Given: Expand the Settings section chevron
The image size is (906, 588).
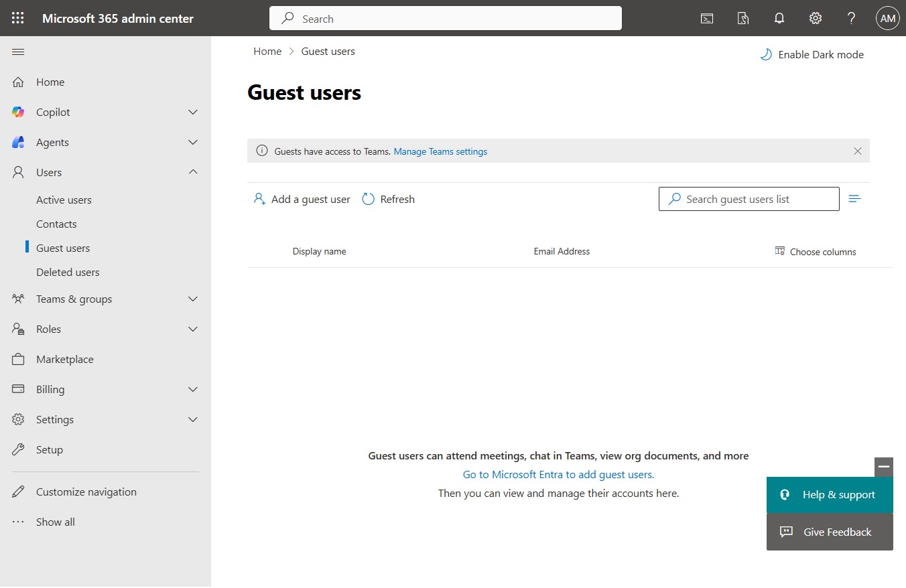Looking at the screenshot, I should [x=193, y=420].
